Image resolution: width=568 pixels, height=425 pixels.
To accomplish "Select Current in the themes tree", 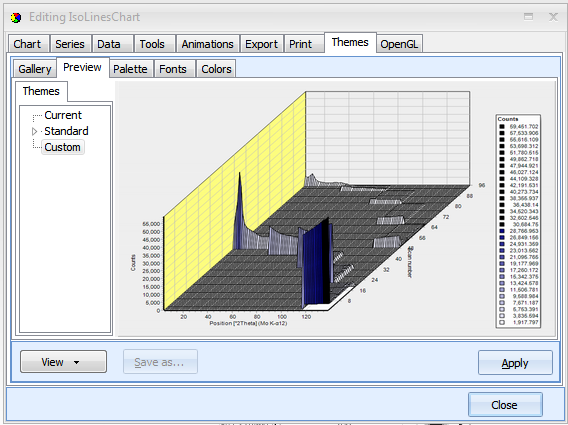I will click(63, 115).
